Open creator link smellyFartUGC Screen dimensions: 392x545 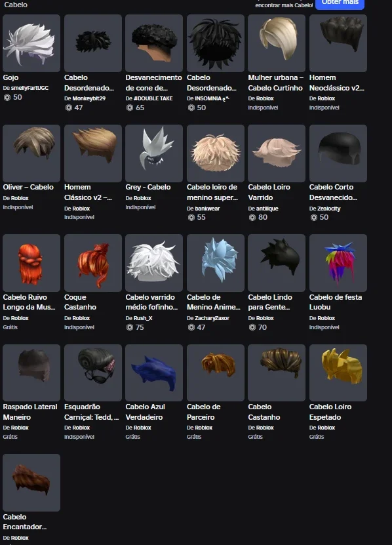[x=29, y=88]
